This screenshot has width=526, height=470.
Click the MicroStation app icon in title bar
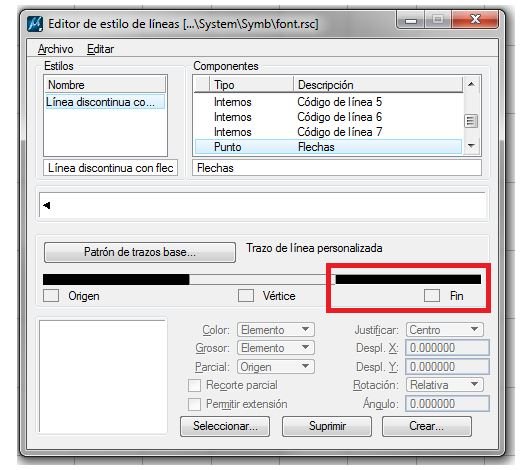point(35,24)
